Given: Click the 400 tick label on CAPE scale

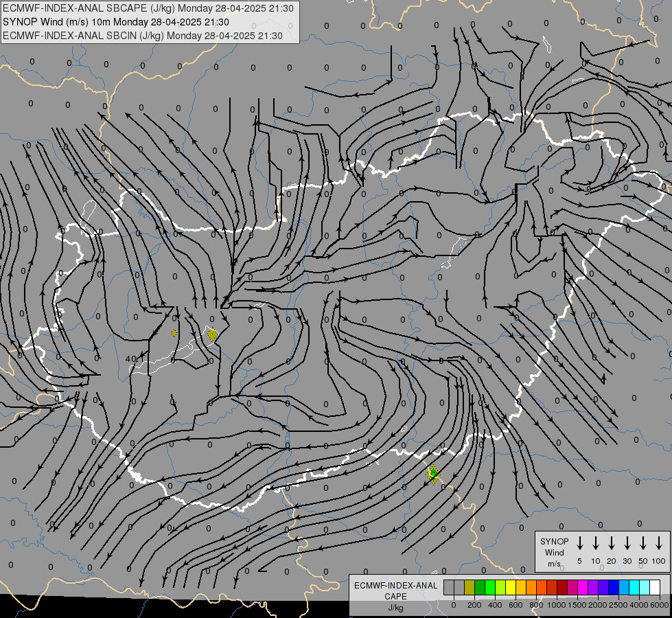Looking at the screenshot, I should (x=495, y=605).
